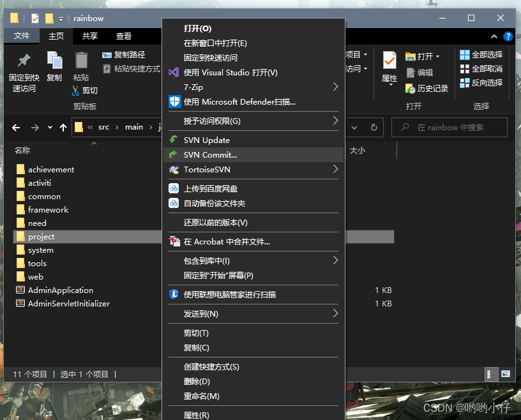
Task: Open the address bar history dropdown
Action: [x=354, y=127]
